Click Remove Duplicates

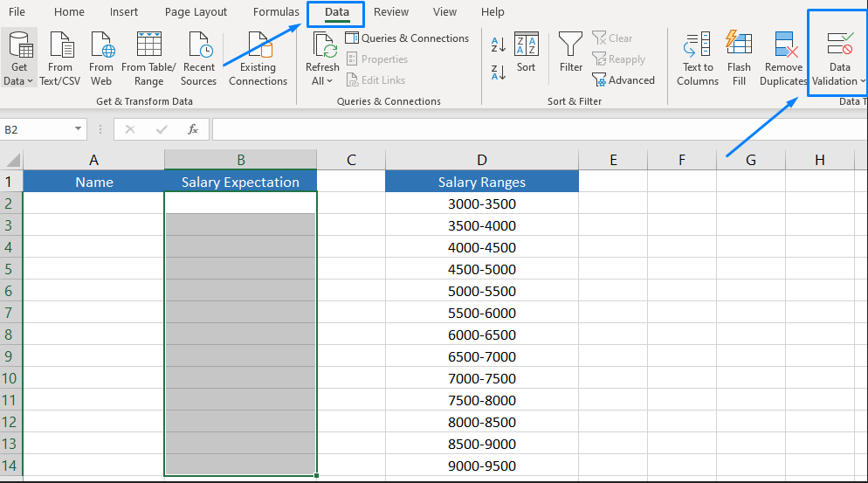783,59
